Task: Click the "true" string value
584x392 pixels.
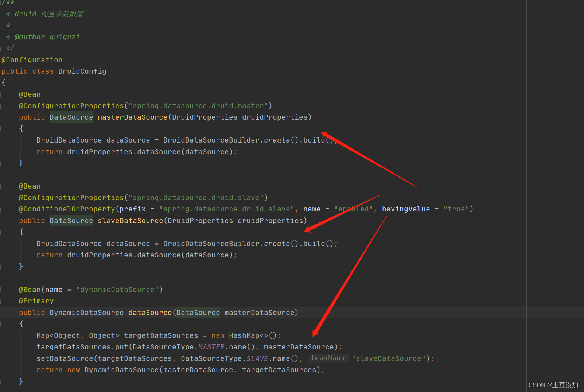Action: point(456,209)
